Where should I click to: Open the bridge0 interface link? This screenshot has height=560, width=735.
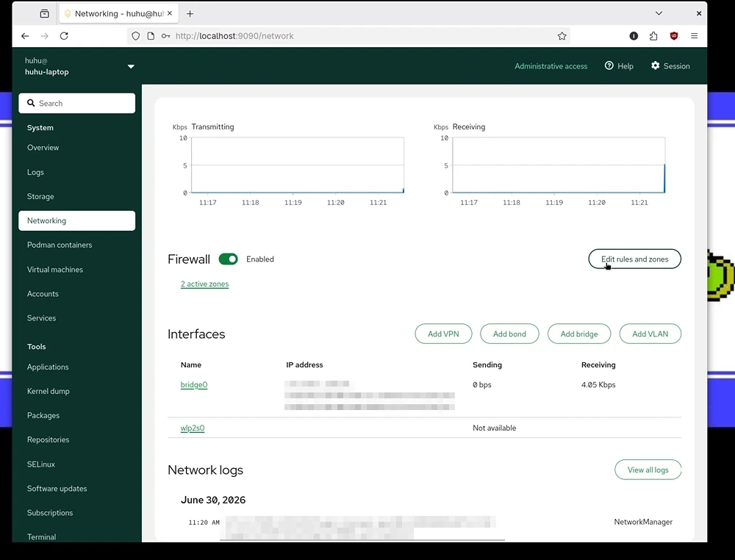(x=194, y=385)
